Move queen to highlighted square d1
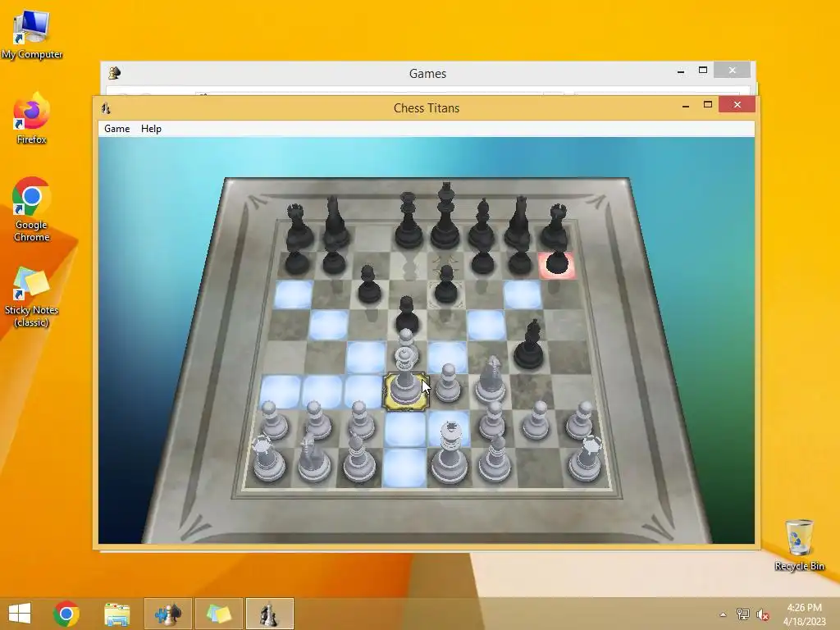Screen dimensions: 840x630 404,468
